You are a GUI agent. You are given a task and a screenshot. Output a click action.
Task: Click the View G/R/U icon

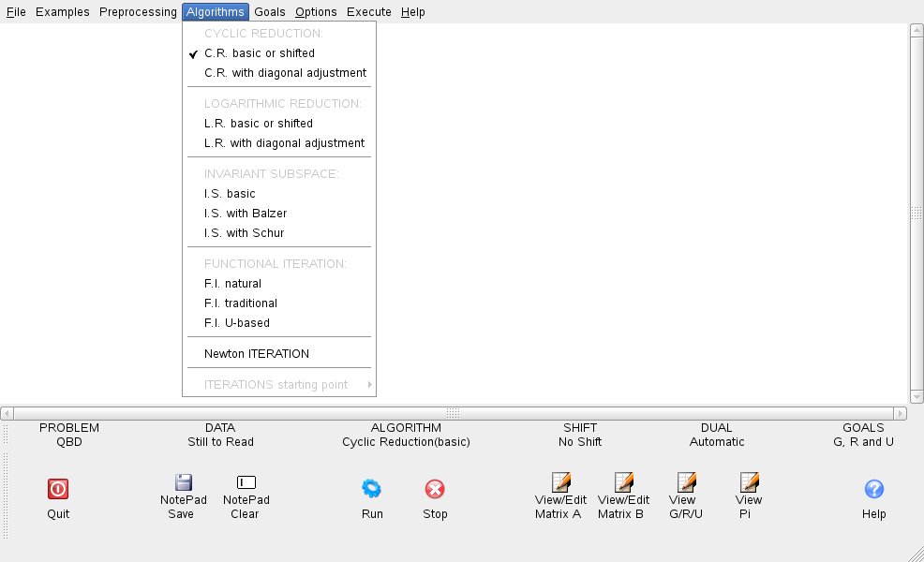coord(686,482)
